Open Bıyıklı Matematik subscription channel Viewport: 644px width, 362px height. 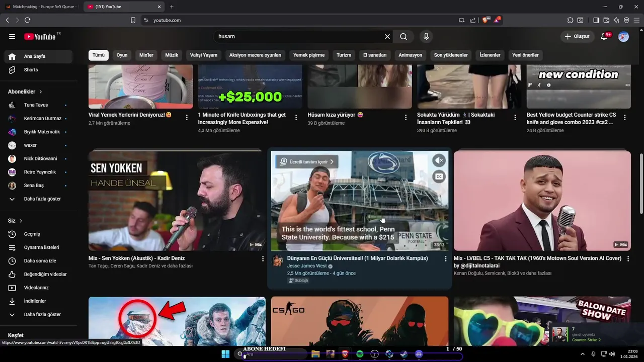[x=39, y=132]
